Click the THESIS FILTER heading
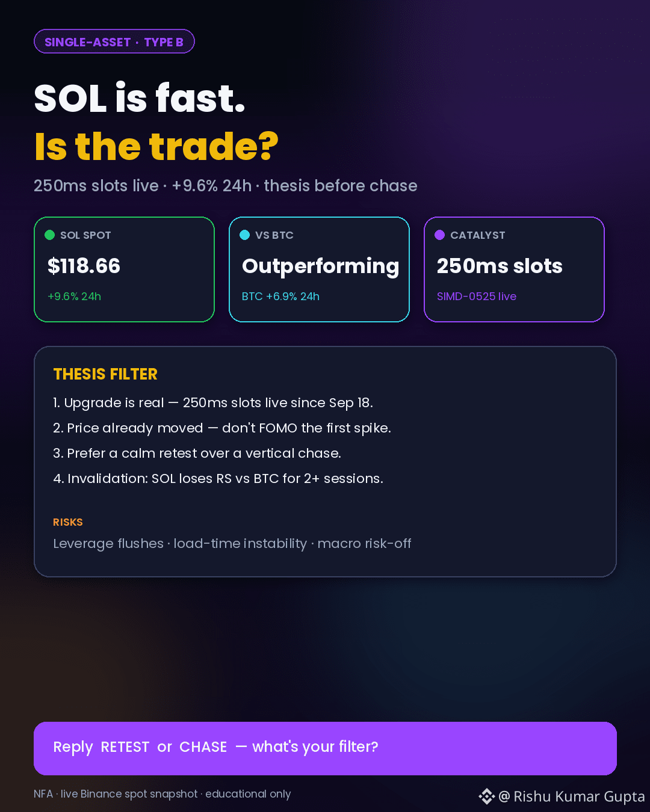Viewport: 650px width, 812px height. pyautogui.click(x=105, y=374)
